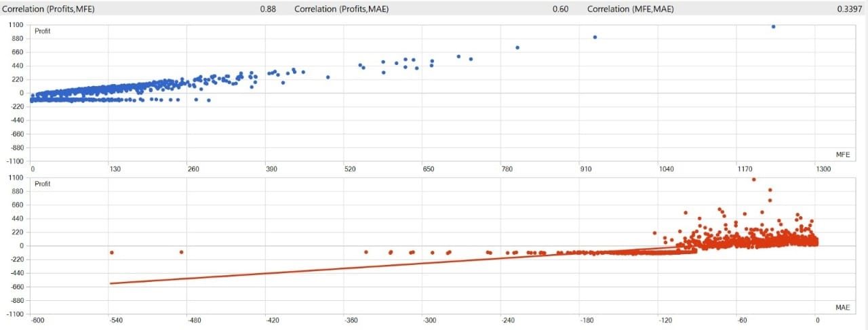Click x-axis value -600 in MAE chart

coord(37,321)
